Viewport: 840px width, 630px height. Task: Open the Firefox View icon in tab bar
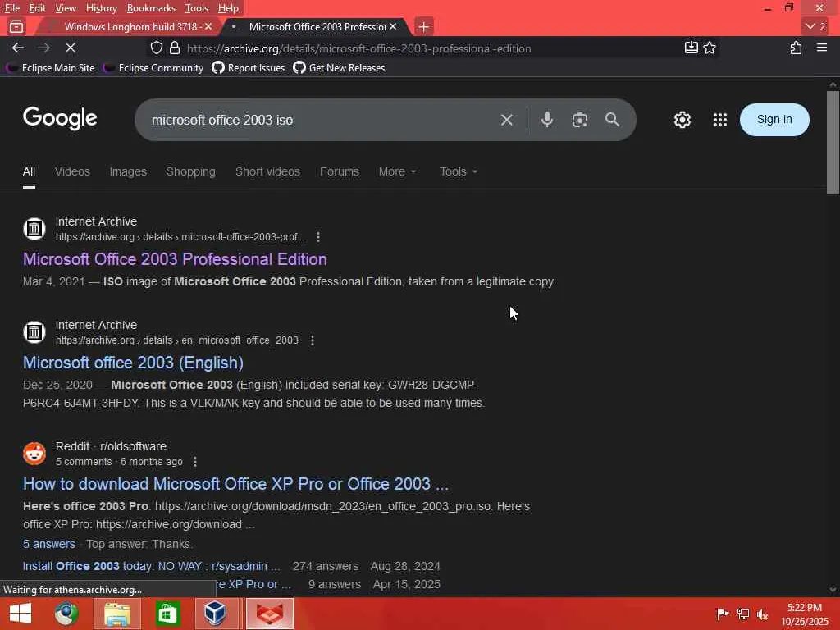pyautogui.click(x=16, y=26)
